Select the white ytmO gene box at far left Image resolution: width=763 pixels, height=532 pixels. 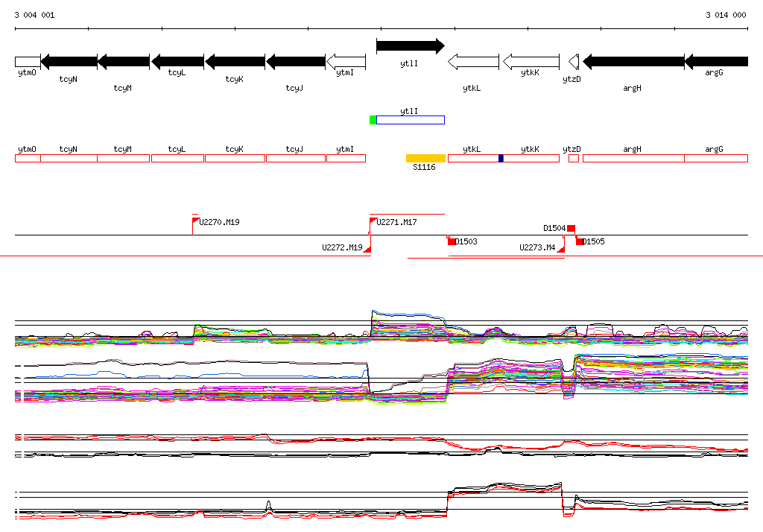(28, 62)
